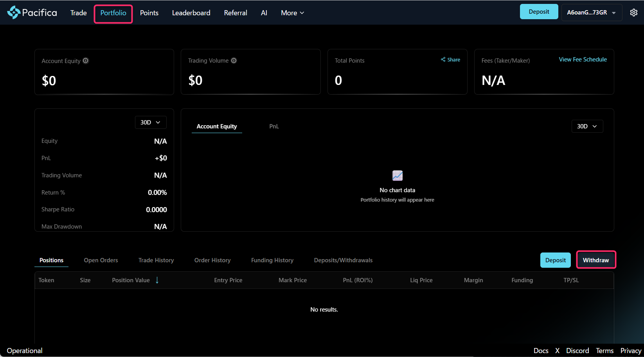Sort by the Position Value arrow icon
This screenshot has width=644, height=357.
pos(157,280)
